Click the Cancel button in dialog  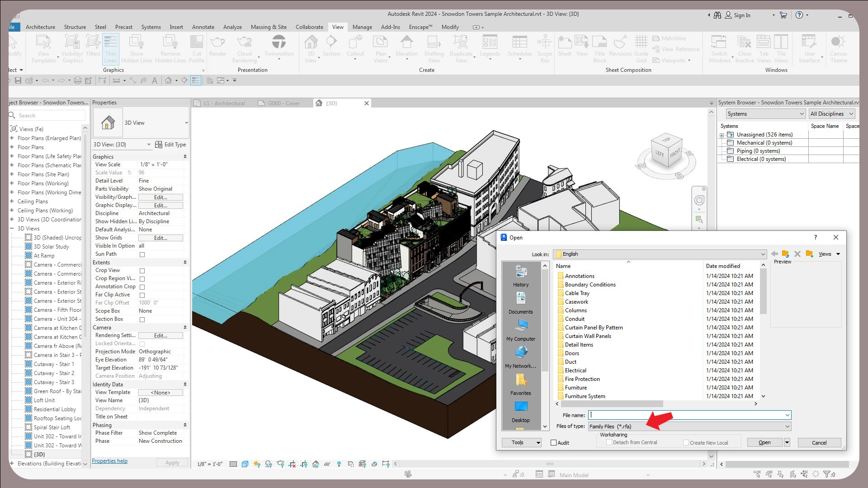point(819,443)
